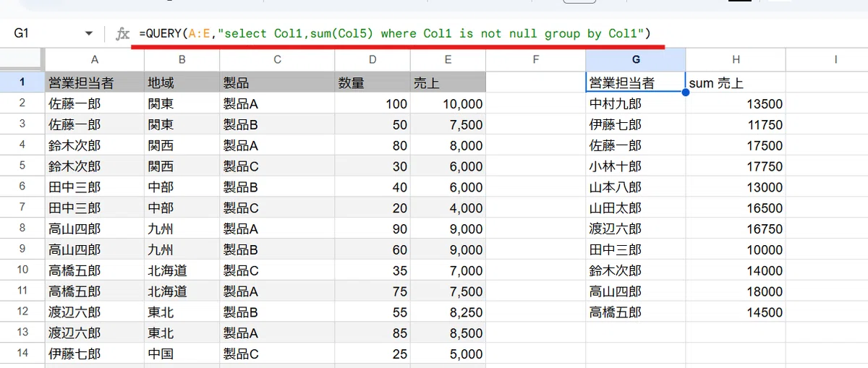Click 鈴木次郎 in column G

(x=635, y=270)
